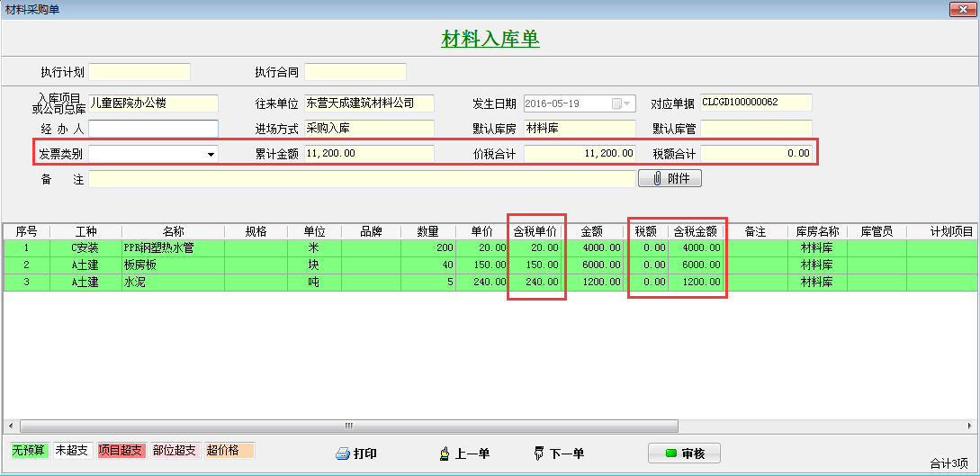Screen dimensions: 980x476
Task: Click the 打印 print button
Action: coord(356,454)
